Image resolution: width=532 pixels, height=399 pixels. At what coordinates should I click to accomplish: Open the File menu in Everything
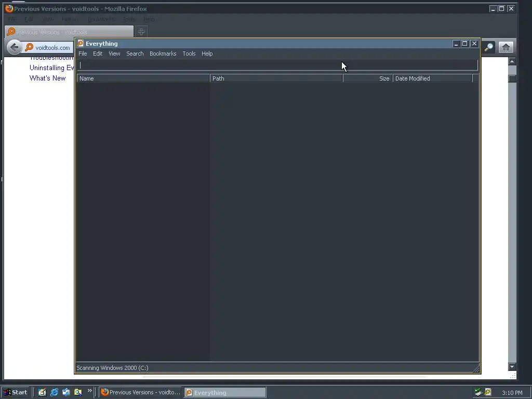pyautogui.click(x=83, y=54)
